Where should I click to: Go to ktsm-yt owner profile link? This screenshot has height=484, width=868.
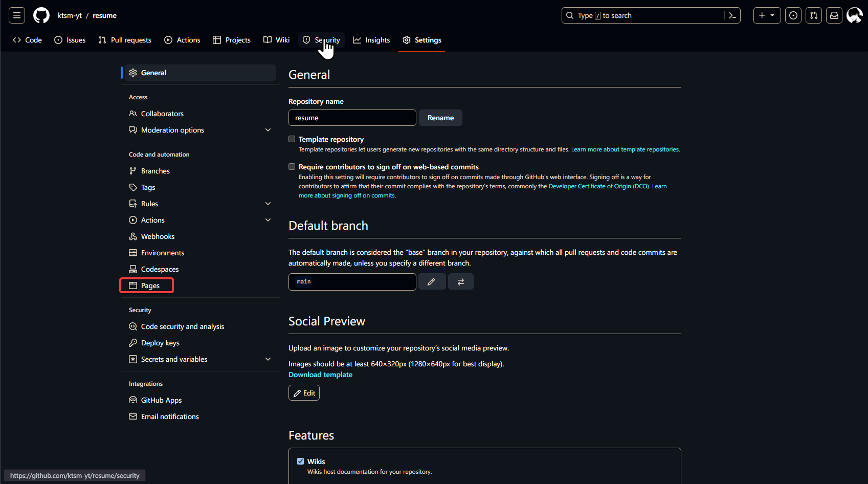70,15
